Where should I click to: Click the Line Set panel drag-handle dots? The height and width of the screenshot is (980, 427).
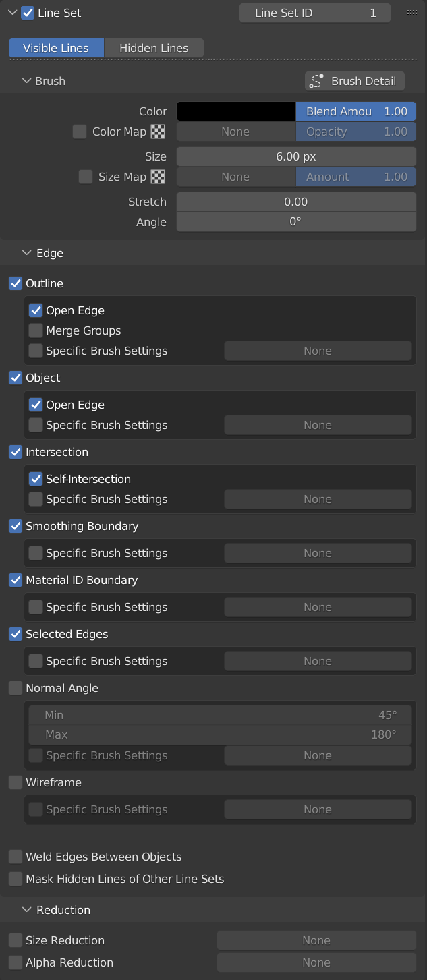pyautogui.click(x=412, y=12)
